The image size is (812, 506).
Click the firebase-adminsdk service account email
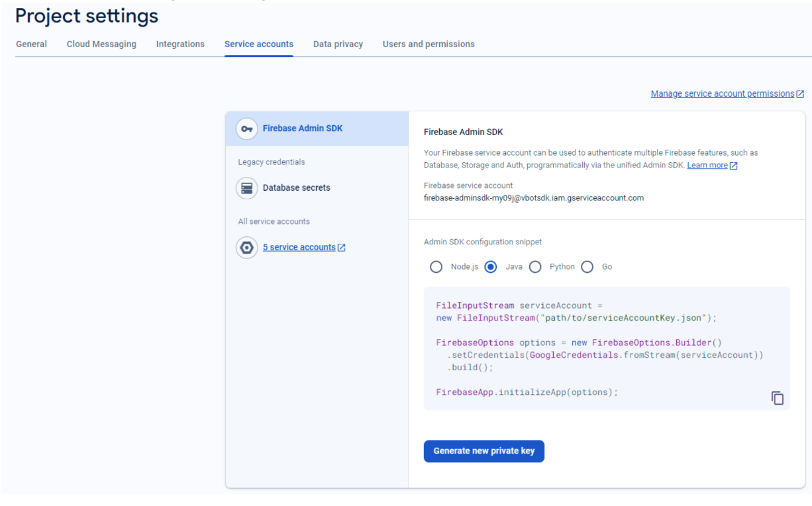tap(533, 198)
